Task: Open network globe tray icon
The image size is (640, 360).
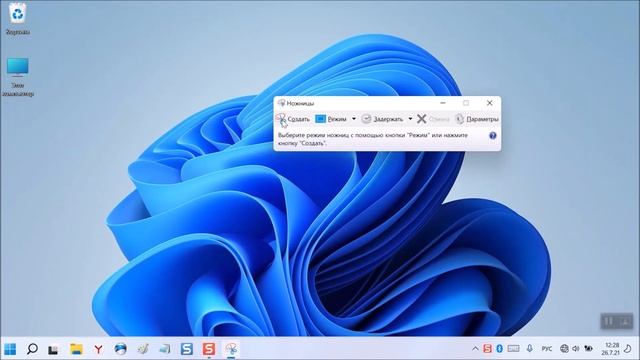Action: click(564, 349)
